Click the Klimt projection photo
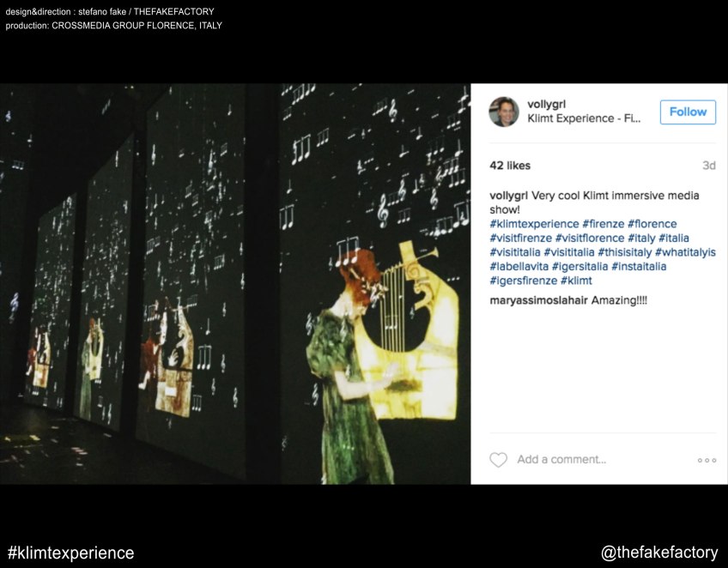Image resolution: width=728 pixels, height=568 pixels. (235, 283)
